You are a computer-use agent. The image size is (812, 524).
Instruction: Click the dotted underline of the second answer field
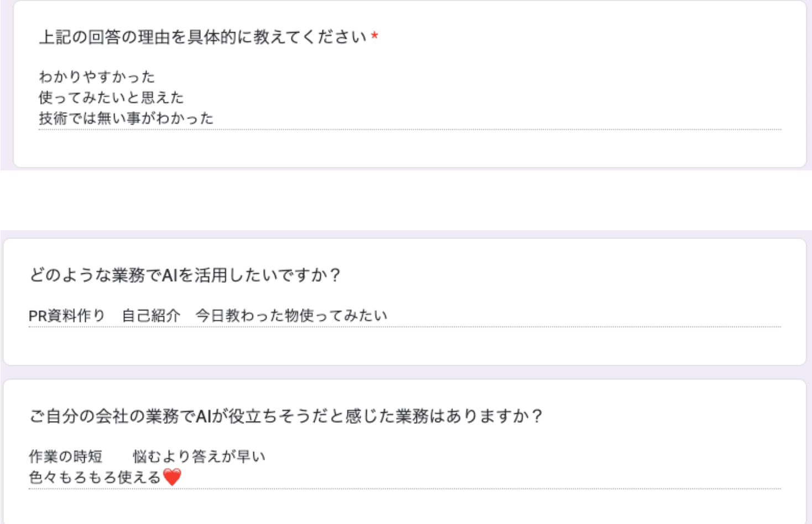(404, 326)
